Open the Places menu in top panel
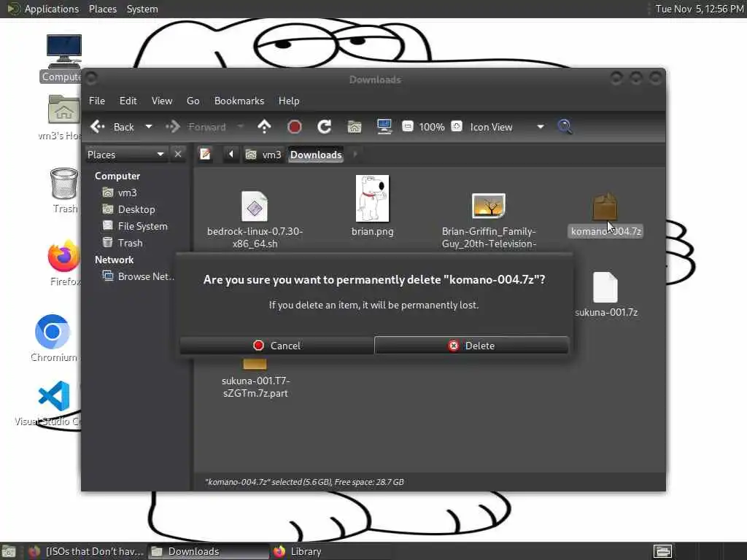 [x=103, y=9]
